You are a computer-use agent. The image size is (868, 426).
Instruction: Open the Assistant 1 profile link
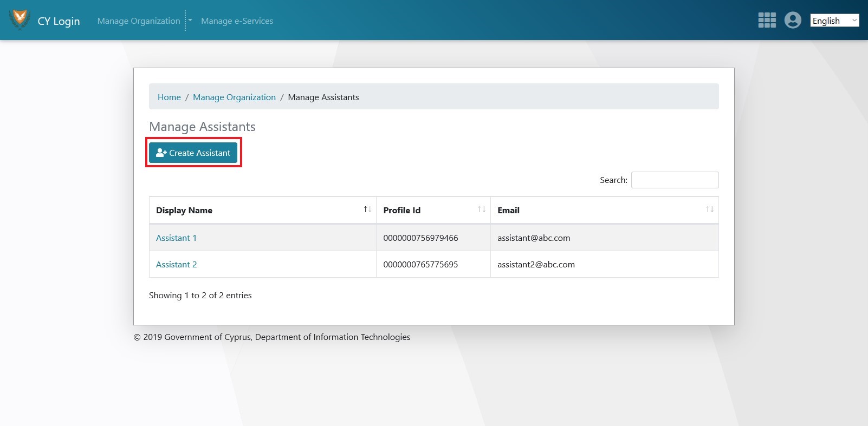tap(176, 238)
